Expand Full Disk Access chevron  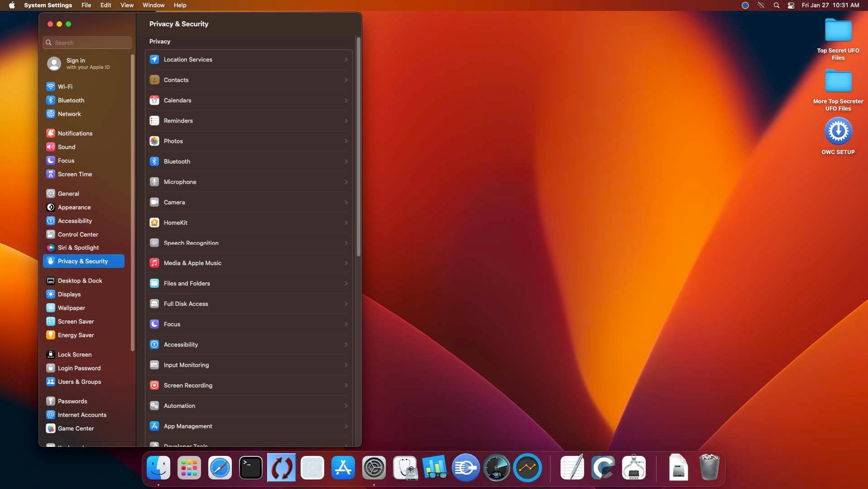point(346,304)
